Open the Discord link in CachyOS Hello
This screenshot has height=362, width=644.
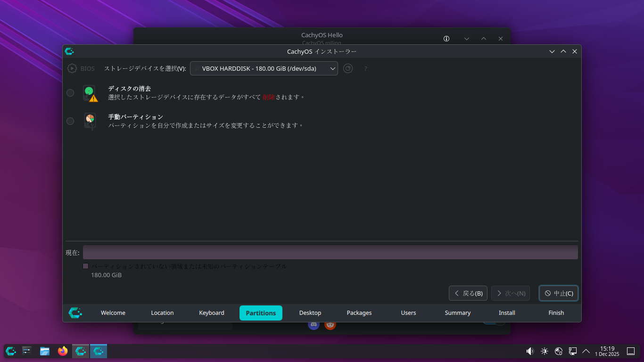[314, 324]
